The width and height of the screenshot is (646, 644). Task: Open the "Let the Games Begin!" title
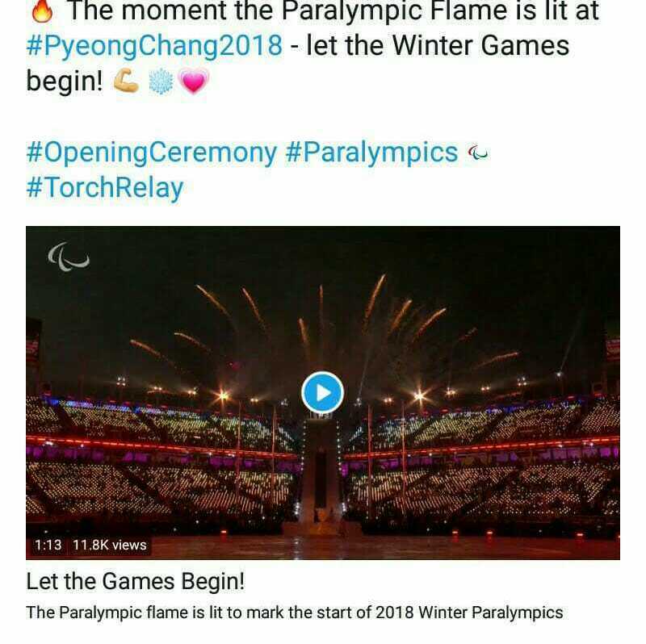pos(135,581)
